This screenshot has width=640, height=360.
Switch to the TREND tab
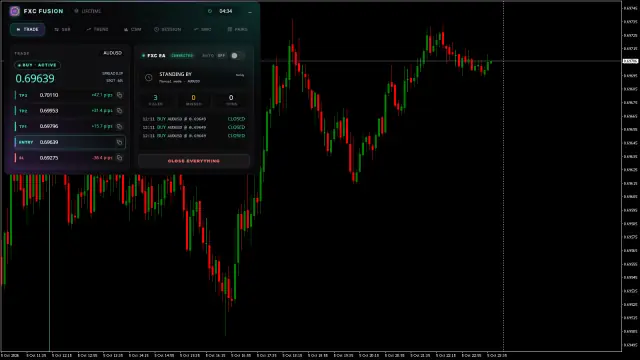[97, 29]
